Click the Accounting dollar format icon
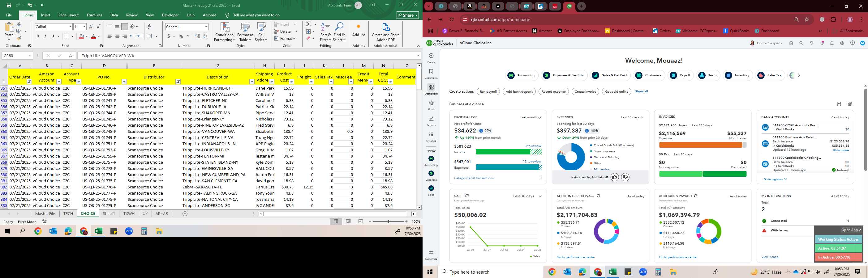Image resolution: width=868 pixels, height=278 pixels. 169,36
